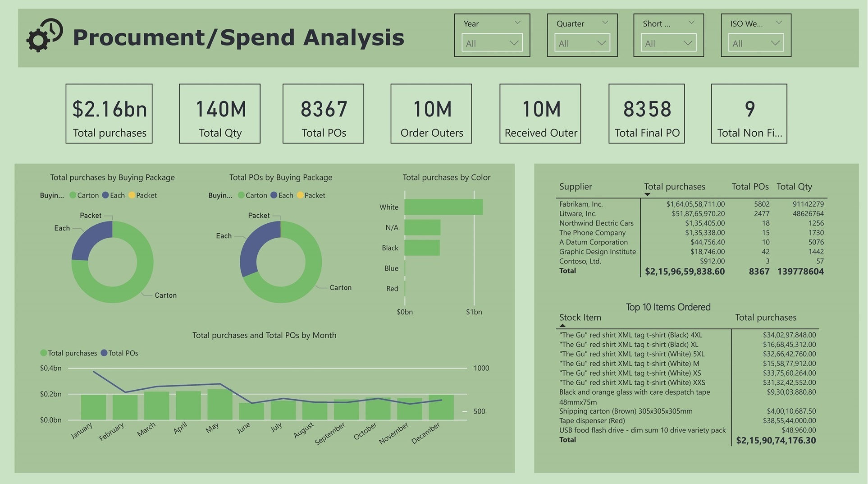Click the sort arrow under Stock Item column

(562, 325)
